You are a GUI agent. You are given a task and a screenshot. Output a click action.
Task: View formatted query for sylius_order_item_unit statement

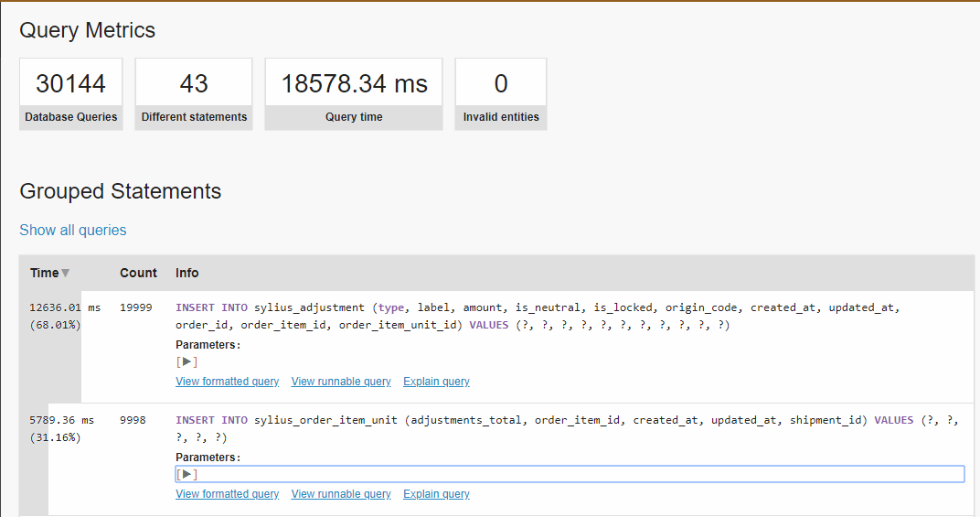point(227,494)
